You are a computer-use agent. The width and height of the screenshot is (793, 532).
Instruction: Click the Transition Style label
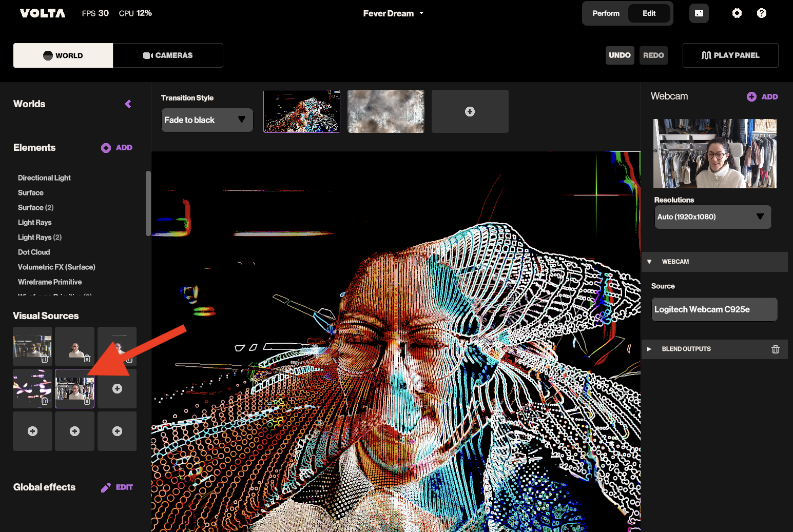[x=187, y=98]
